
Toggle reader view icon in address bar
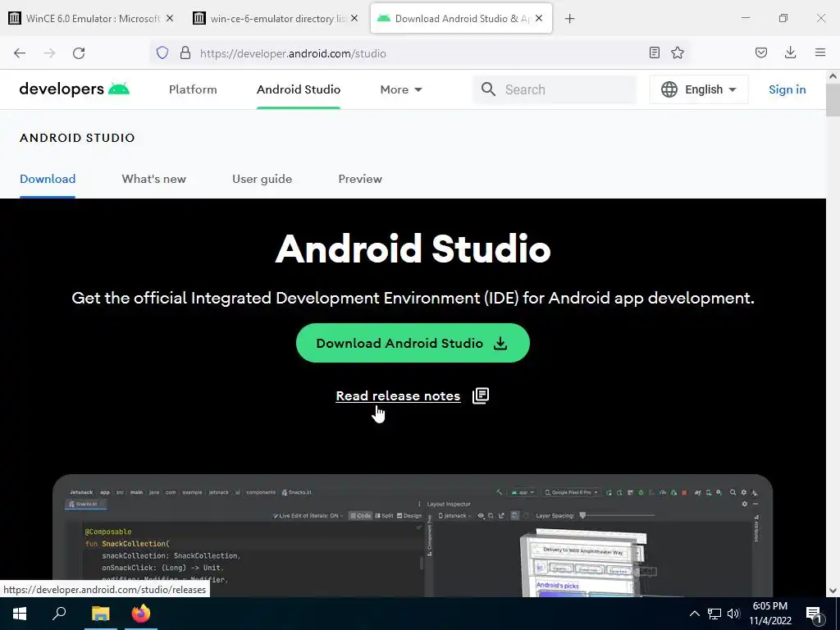tap(654, 52)
